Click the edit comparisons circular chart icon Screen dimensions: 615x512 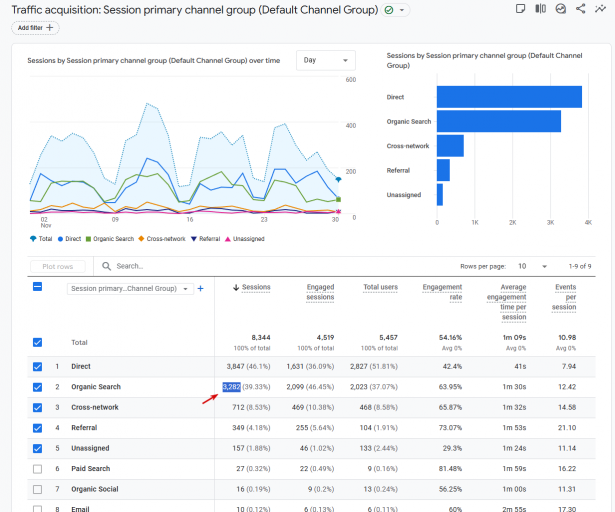coord(560,9)
